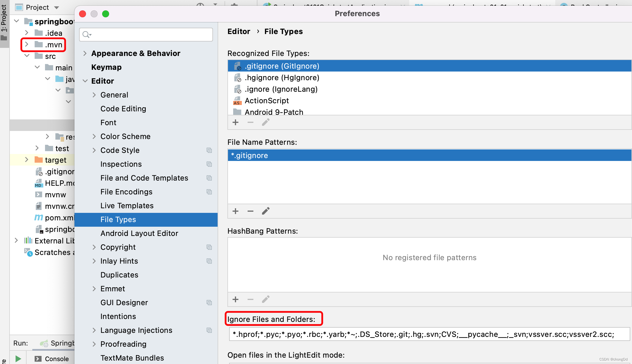Expand the Code Style node
The image size is (632, 364).
click(94, 150)
